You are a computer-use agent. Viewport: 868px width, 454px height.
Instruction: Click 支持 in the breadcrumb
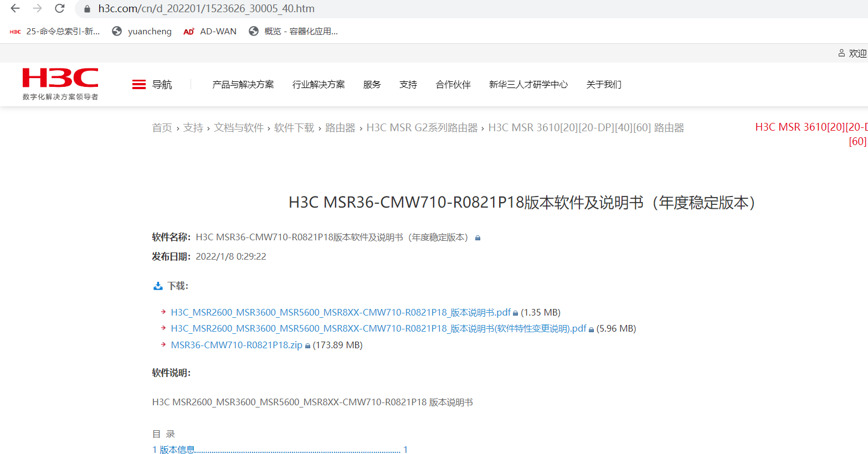pos(193,128)
